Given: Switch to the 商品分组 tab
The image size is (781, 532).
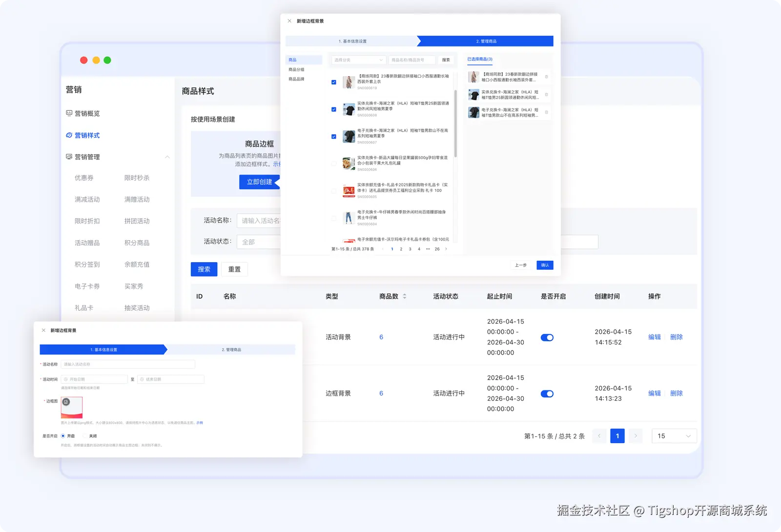Looking at the screenshot, I should [296, 70].
